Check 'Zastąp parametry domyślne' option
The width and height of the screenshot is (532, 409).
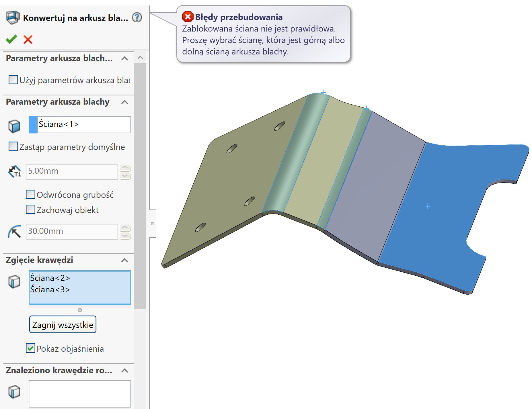pyautogui.click(x=13, y=146)
